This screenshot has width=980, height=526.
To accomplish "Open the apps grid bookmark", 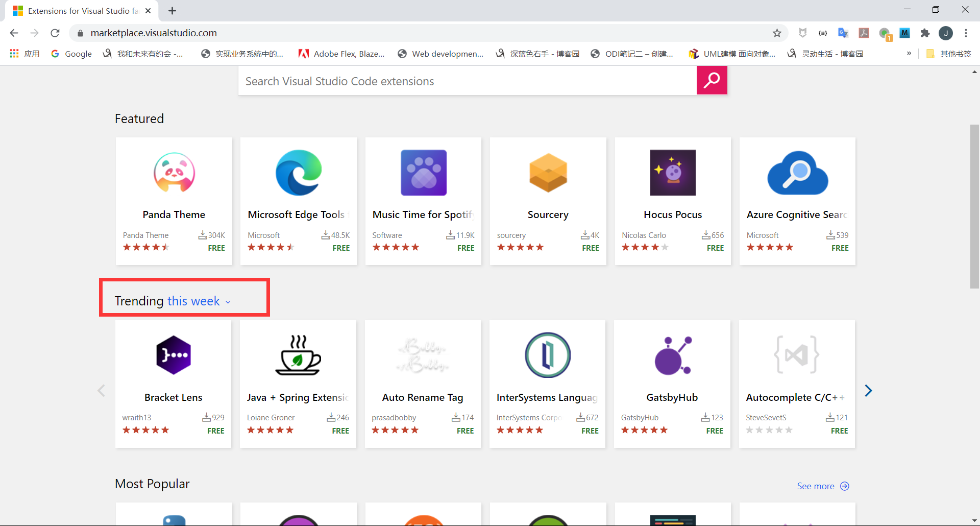I will [x=24, y=54].
